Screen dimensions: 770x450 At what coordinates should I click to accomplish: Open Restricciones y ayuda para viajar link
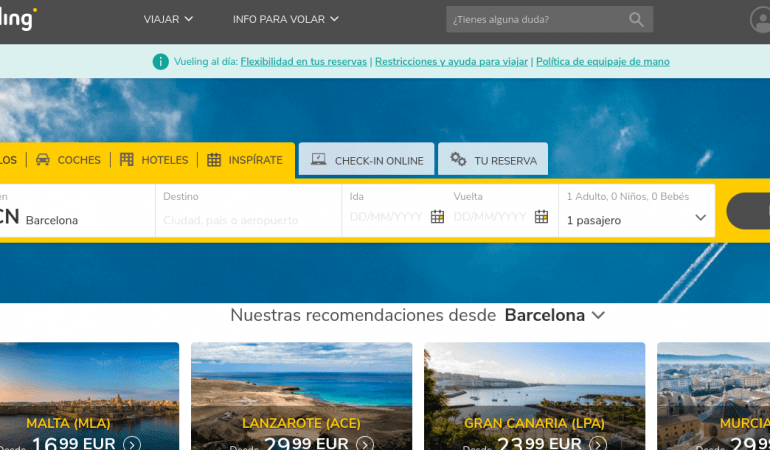tap(451, 62)
